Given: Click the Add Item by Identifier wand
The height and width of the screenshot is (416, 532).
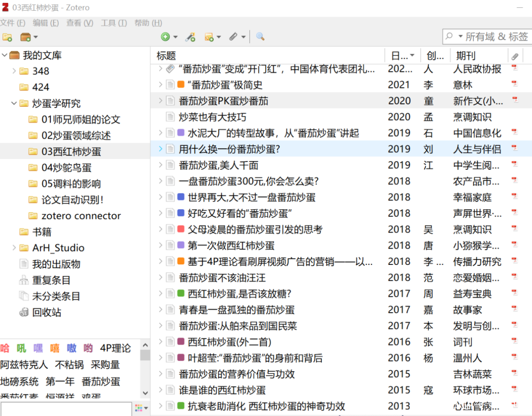Looking at the screenshot, I should (190, 36).
